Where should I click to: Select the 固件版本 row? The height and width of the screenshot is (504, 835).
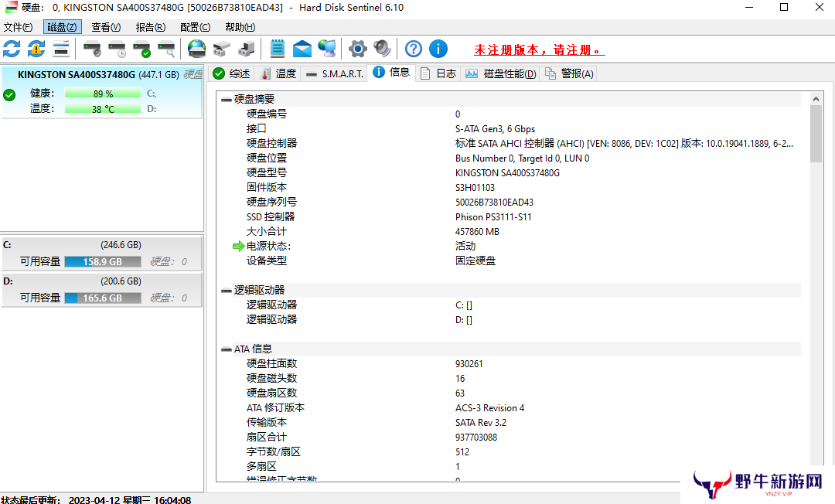pyautogui.click(x=511, y=187)
